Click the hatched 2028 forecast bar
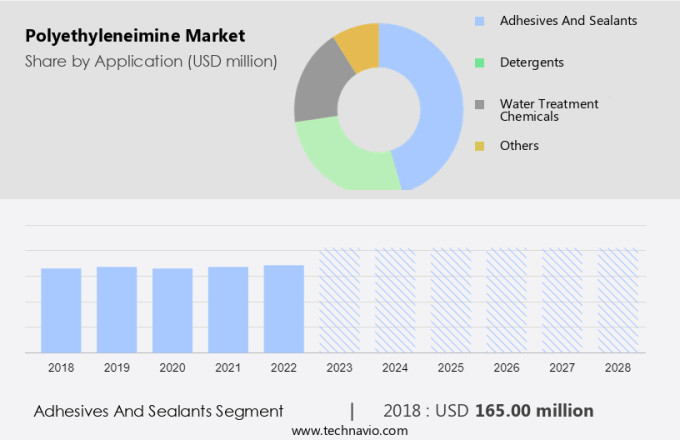 tap(618, 300)
